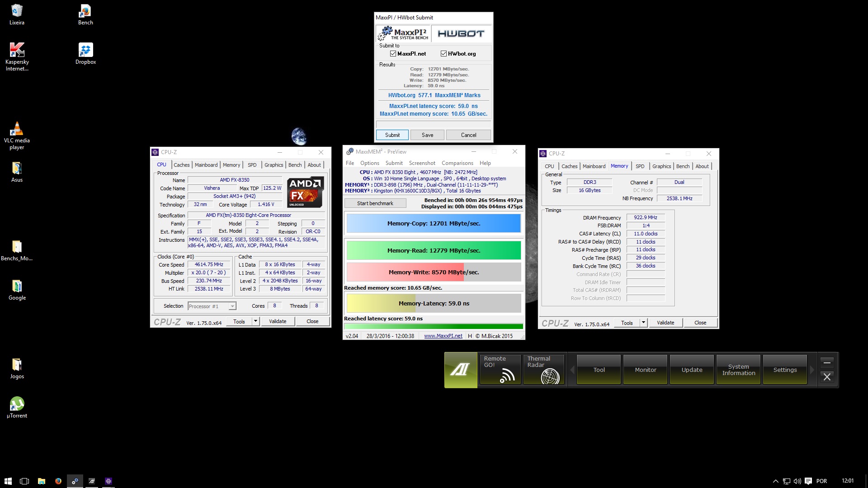The height and width of the screenshot is (488, 868).
Task: Open the Asus desktop folder
Action: click(x=17, y=172)
